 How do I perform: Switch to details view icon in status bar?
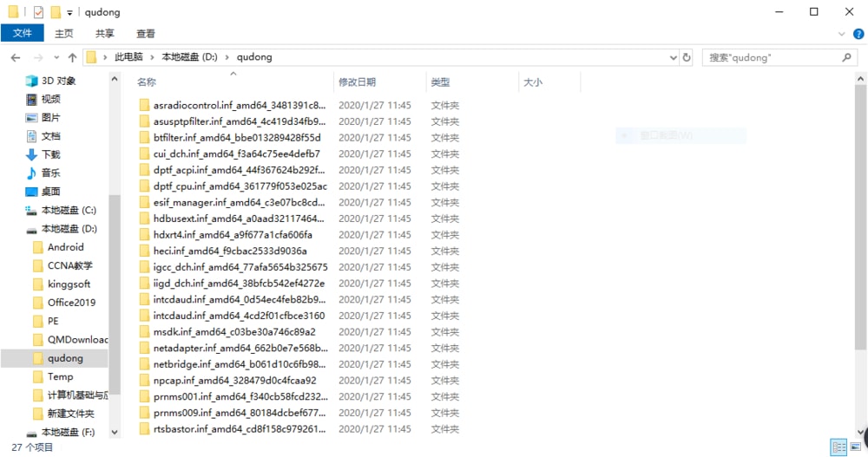838,447
